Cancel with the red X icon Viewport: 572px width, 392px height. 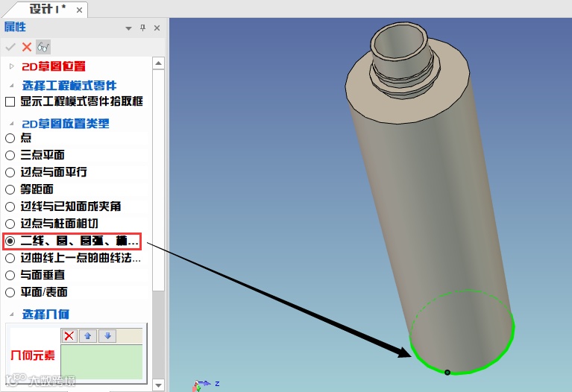[27, 47]
